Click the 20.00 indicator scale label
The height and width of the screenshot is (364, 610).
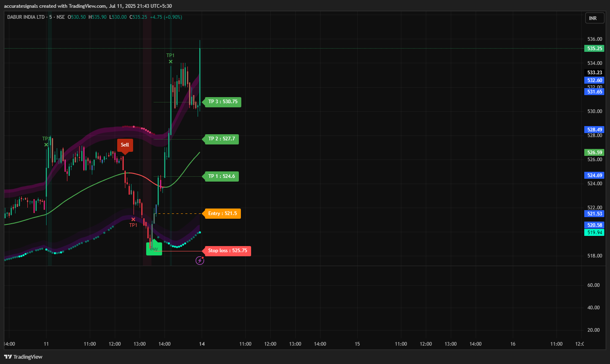(593, 330)
